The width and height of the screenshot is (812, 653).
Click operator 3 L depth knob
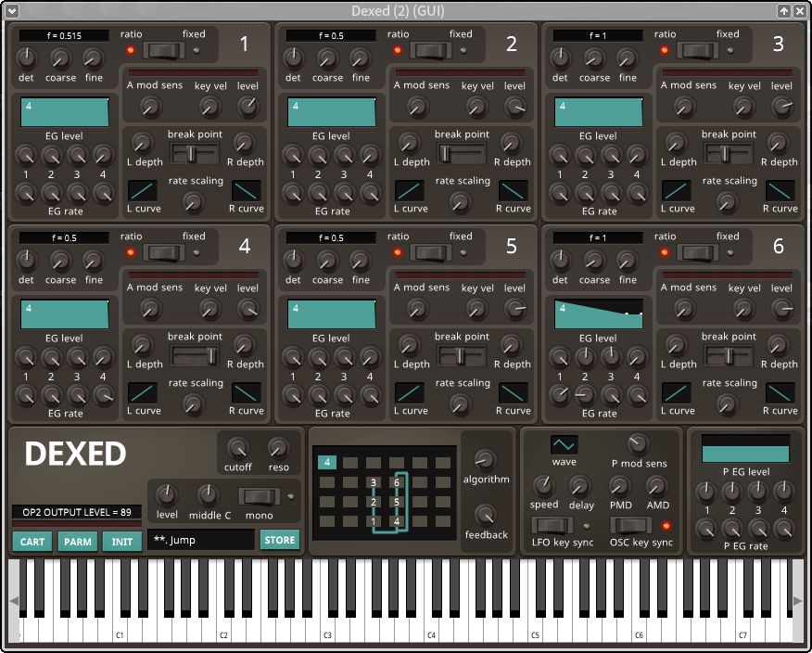pos(676,143)
